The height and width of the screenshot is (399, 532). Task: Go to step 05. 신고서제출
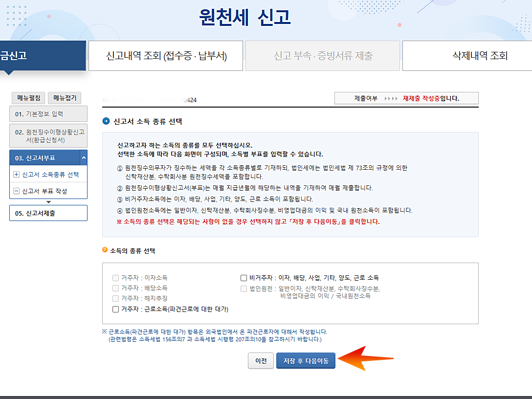[x=48, y=213]
